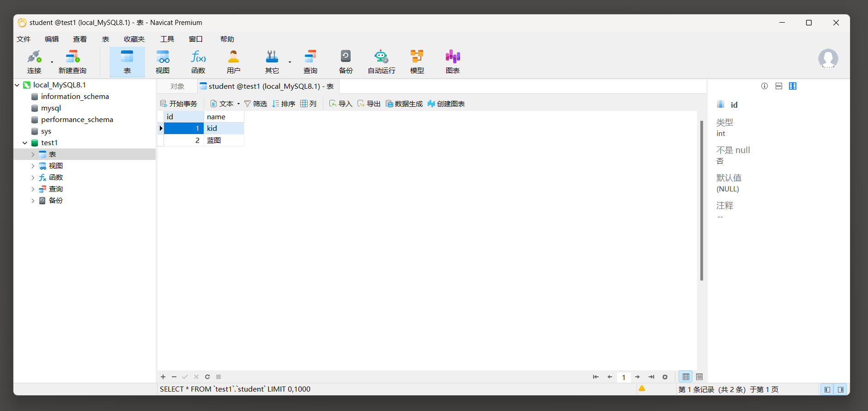Open the 自动运行 automation icon
This screenshot has width=868, height=411.
pyautogui.click(x=382, y=62)
